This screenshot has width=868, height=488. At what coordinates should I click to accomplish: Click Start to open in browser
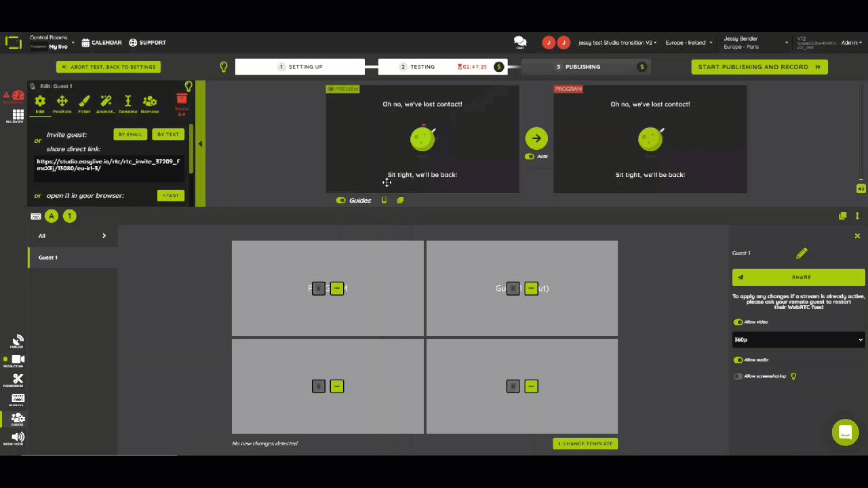point(171,195)
